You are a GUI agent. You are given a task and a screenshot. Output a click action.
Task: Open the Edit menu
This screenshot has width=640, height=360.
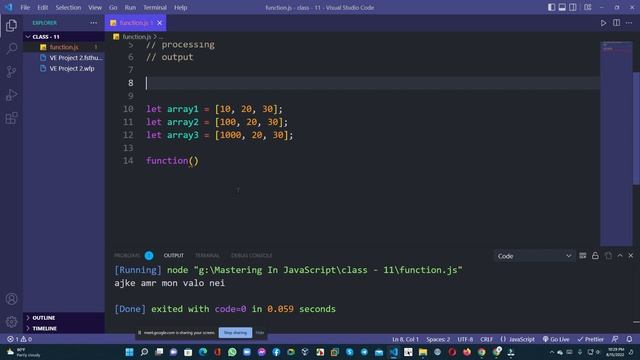tap(42, 7)
